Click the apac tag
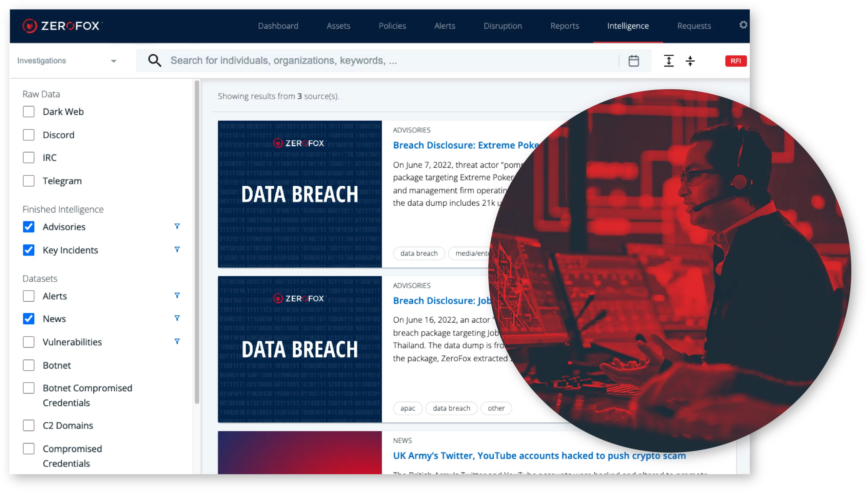Viewport: 868px width, 491px height. [x=408, y=408]
